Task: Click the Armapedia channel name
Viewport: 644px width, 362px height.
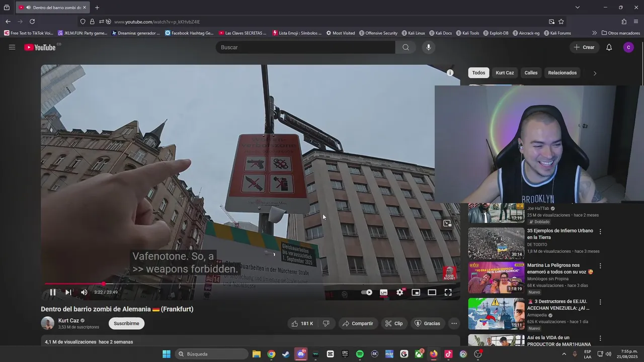Action: pyautogui.click(x=537, y=315)
